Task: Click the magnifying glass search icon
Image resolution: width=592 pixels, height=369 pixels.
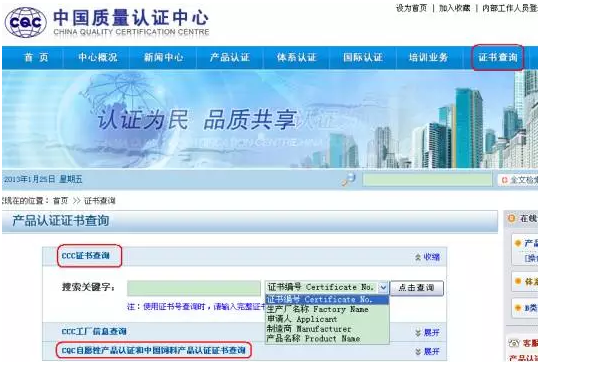Action: click(x=348, y=179)
